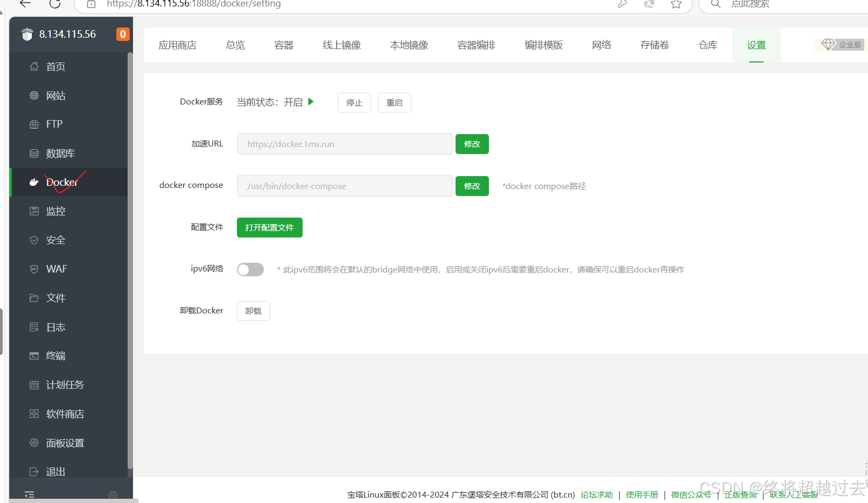Click the database icon beside 数据库

click(34, 153)
